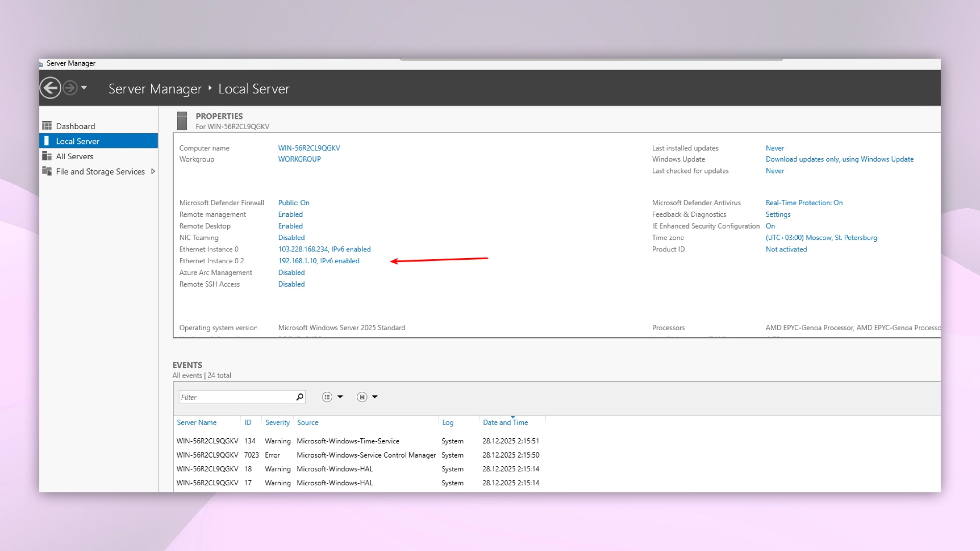Open the dropdown beside the save events icon

pyautogui.click(x=375, y=396)
